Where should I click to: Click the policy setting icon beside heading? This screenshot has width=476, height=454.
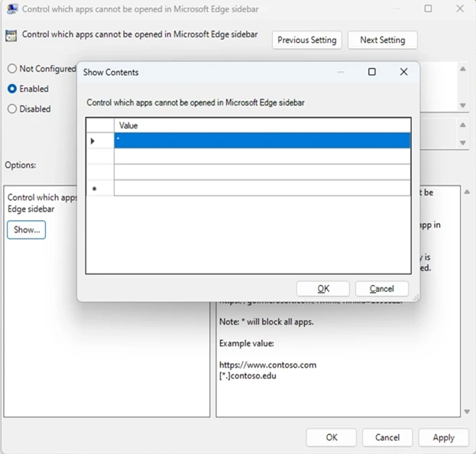coord(11,36)
